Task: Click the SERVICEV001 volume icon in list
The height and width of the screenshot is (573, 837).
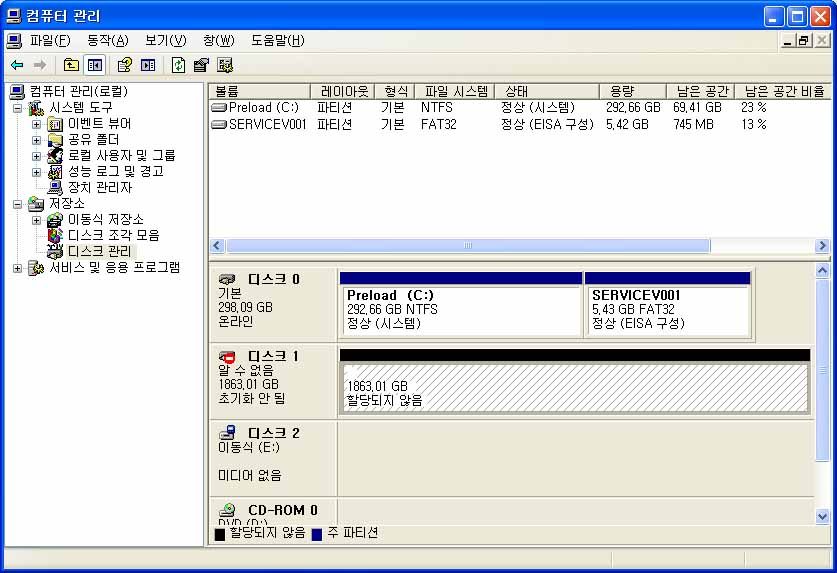Action: (219, 124)
